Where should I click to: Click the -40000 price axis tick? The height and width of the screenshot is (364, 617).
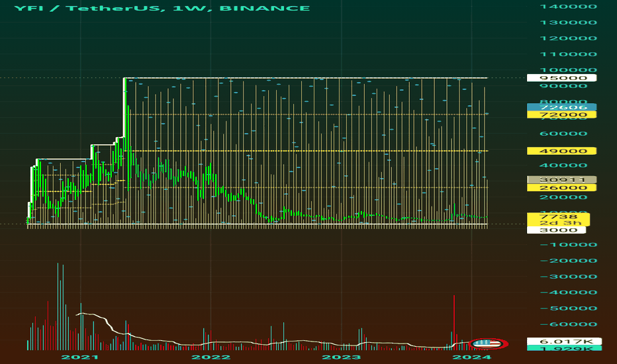pos(569,293)
